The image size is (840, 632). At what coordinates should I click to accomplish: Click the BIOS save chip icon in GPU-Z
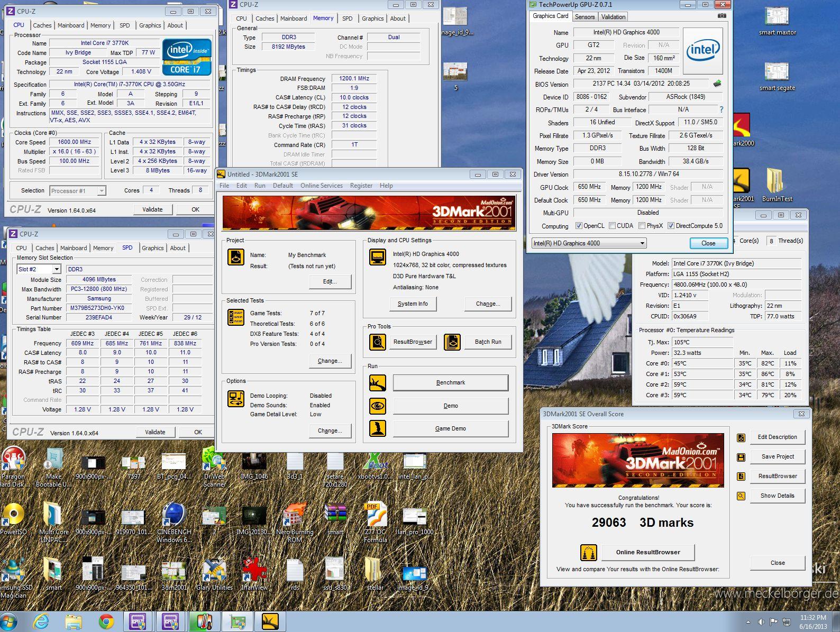[717, 84]
